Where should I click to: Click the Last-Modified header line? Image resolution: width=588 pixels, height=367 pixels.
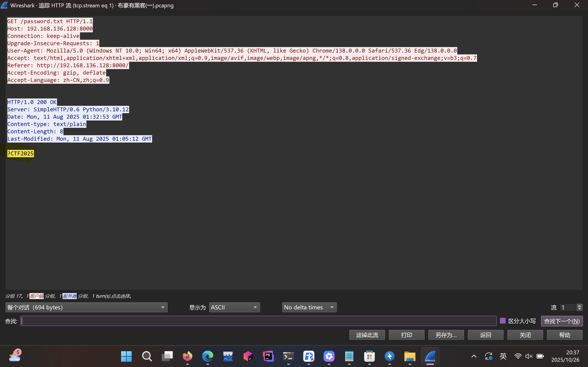coord(80,139)
